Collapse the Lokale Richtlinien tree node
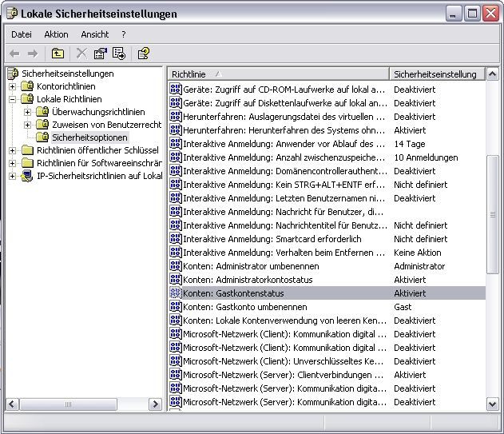Screen dimensions: 504x434 tap(12, 99)
